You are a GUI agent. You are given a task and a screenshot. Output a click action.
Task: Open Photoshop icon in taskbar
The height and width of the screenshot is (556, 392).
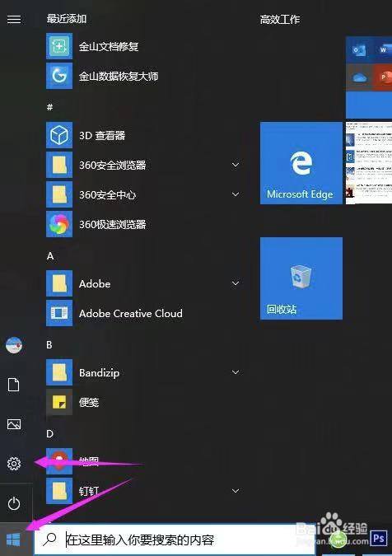click(379, 539)
